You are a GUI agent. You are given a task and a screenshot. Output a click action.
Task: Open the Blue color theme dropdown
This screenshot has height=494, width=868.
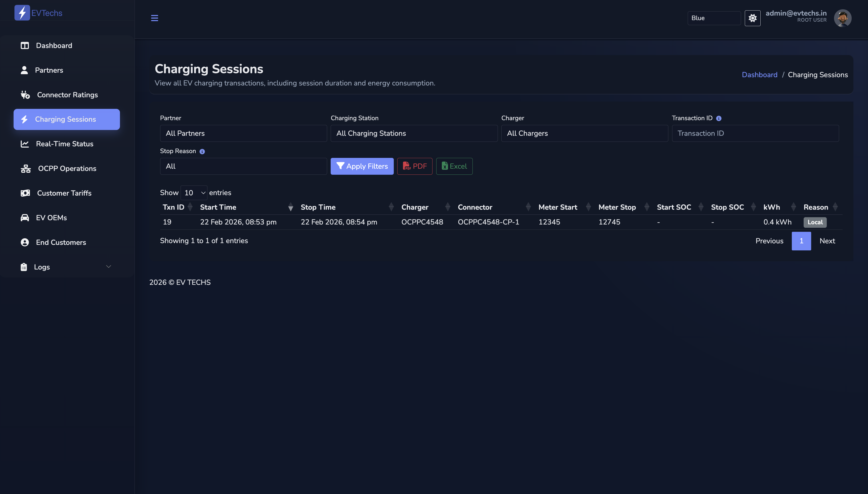coord(714,18)
